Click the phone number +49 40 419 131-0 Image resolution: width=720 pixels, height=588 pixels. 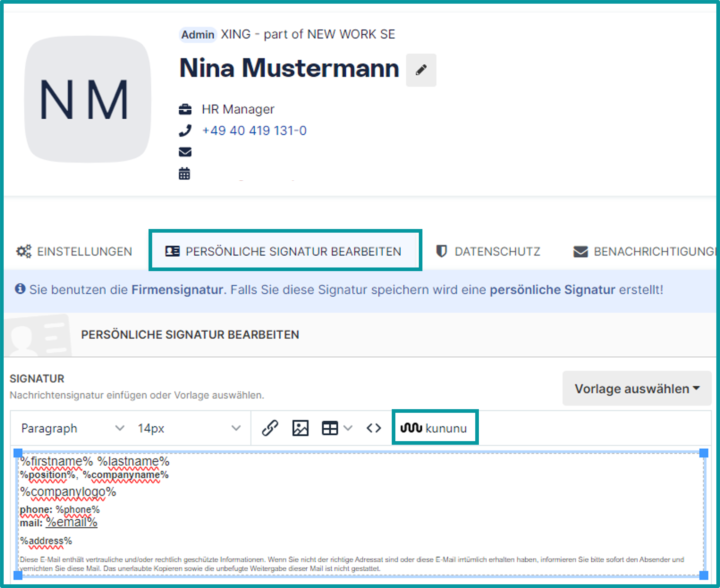254,130
